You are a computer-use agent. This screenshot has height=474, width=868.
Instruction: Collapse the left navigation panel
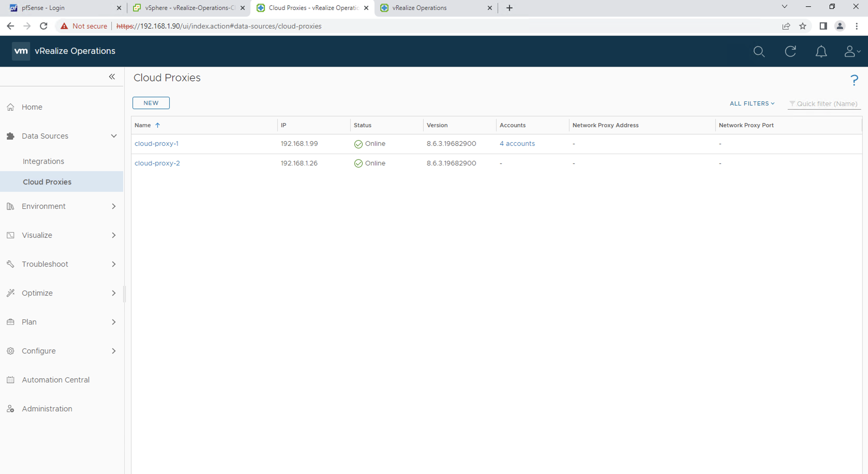112,77
